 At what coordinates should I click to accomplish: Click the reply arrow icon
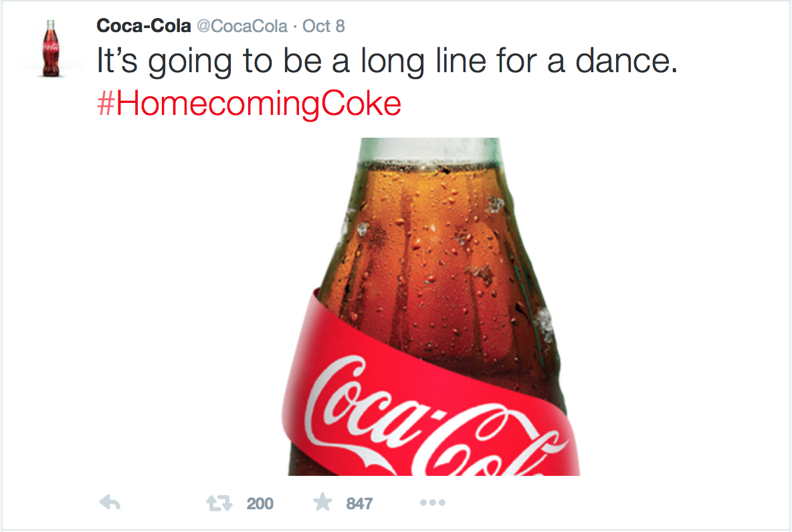click(x=109, y=503)
